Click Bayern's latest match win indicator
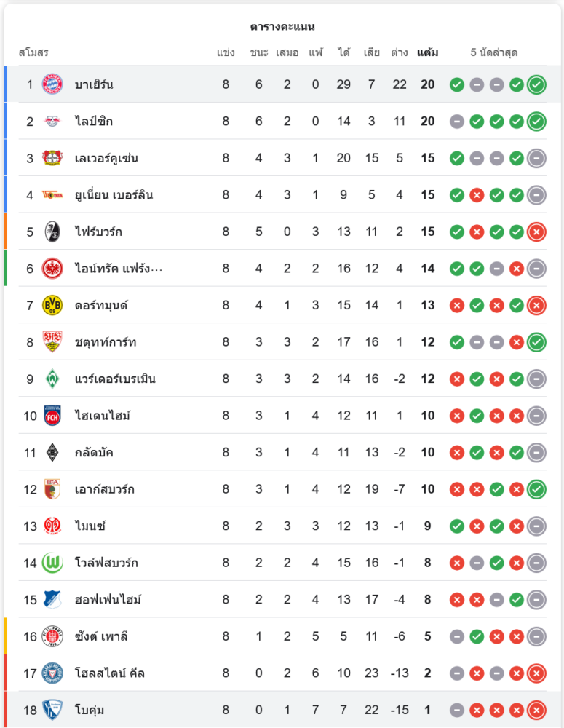This screenshot has height=728, width=564. coord(536,84)
